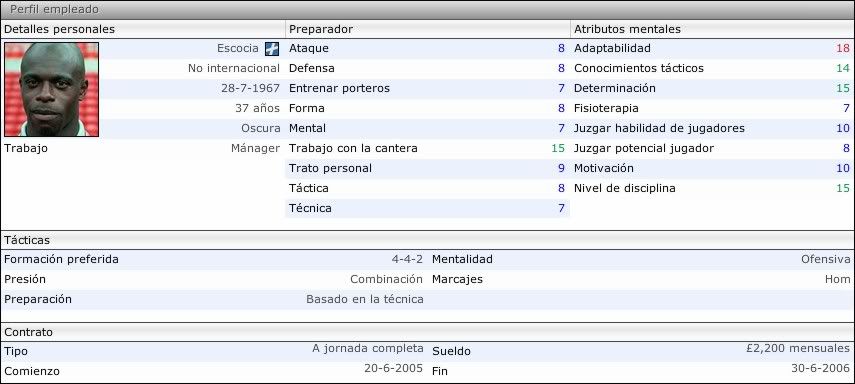This screenshot has height=384, width=855.
Task: Open the manager's portrait photo
Action: (x=51, y=89)
